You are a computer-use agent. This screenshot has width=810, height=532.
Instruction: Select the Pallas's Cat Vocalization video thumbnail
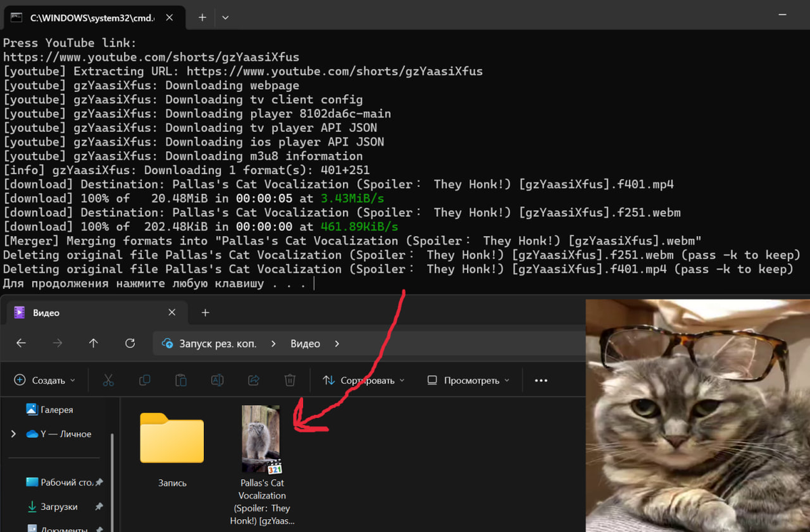[x=262, y=439]
